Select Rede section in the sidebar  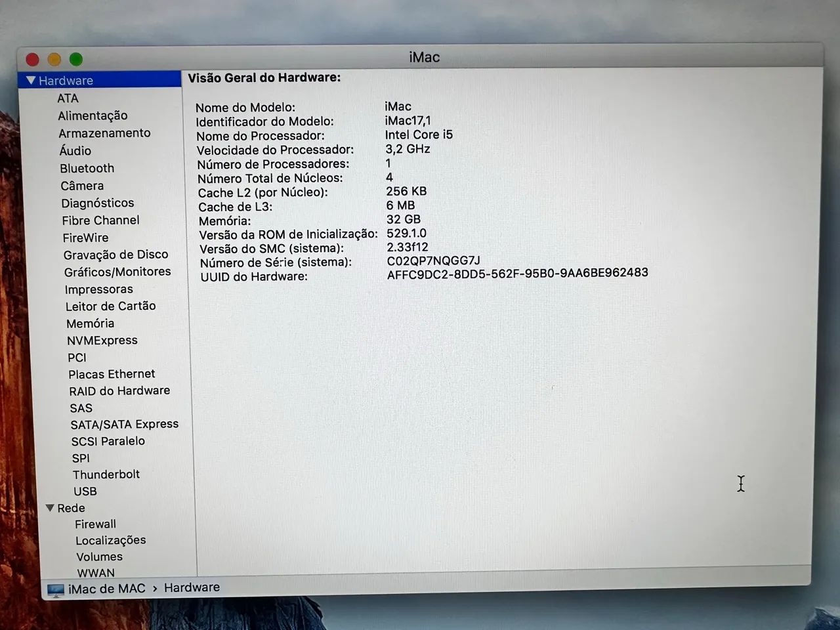pyautogui.click(x=71, y=509)
